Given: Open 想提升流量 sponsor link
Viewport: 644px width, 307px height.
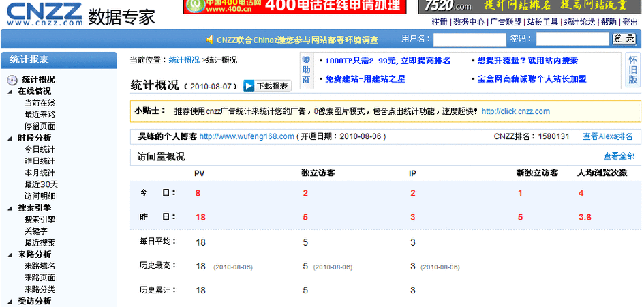Looking at the screenshot, I should coord(527,61).
